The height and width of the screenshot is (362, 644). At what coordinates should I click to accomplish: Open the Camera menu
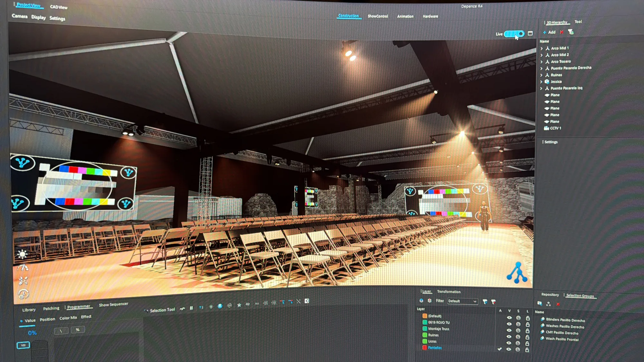point(20,16)
